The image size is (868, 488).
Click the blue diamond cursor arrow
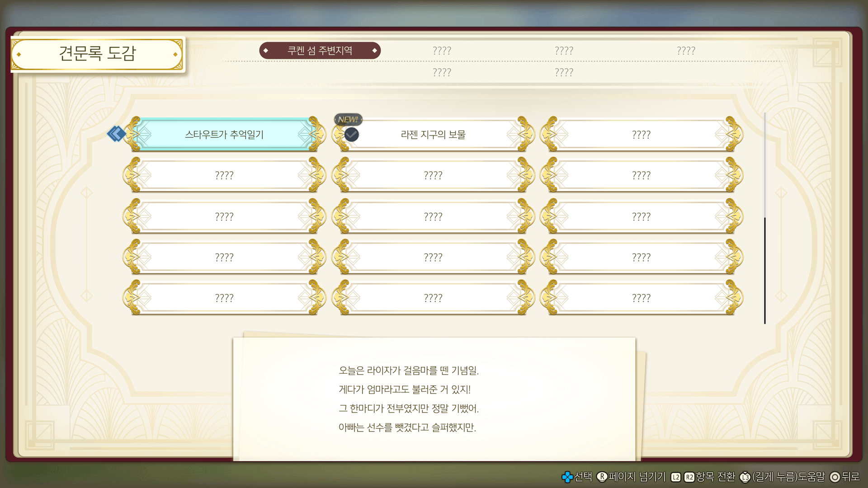coord(116,134)
